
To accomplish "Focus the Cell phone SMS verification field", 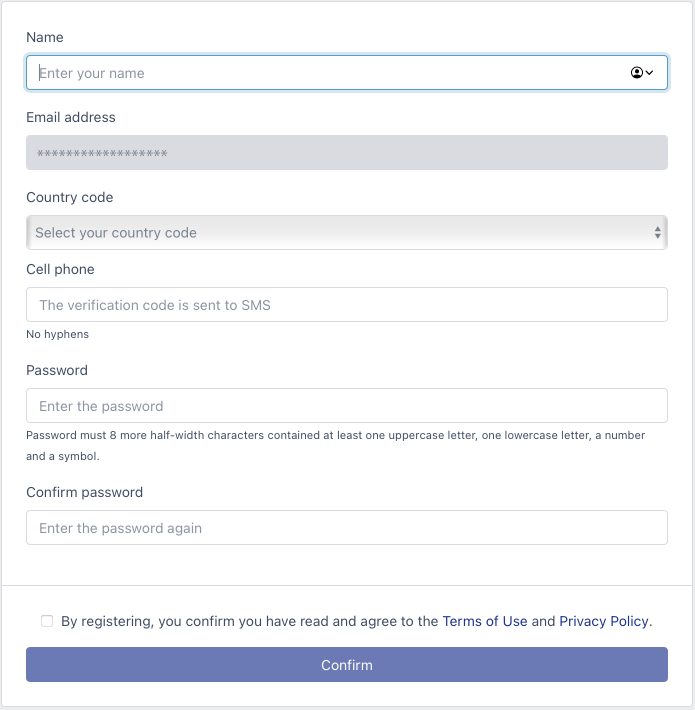I will [x=347, y=305].
